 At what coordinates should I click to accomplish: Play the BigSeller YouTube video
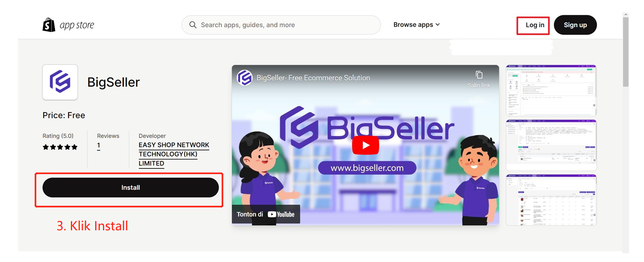point(365,145)
